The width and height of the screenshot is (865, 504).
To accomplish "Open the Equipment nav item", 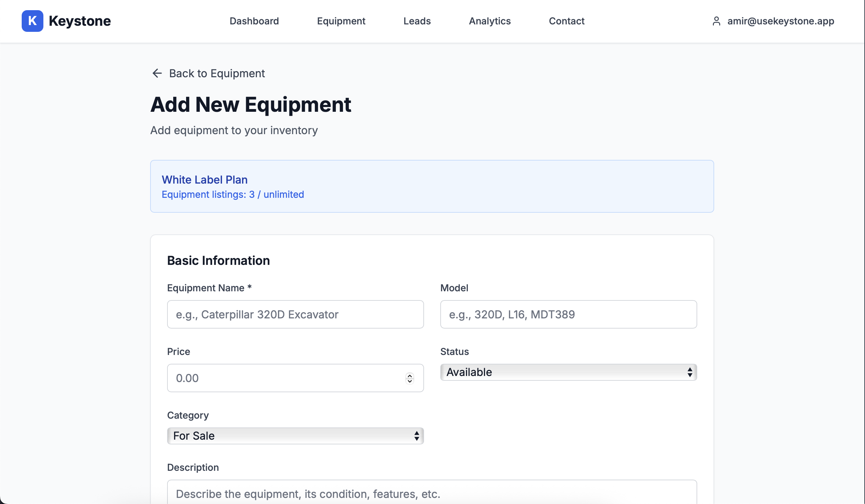I will point(341,21).
